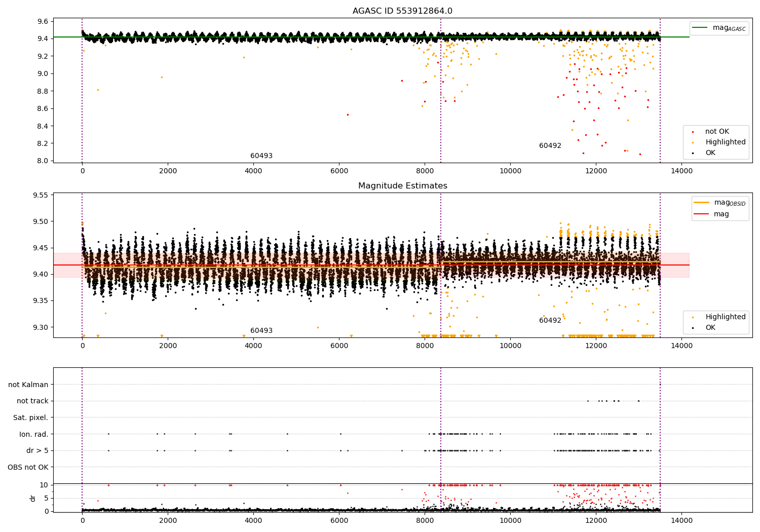The height and width of the screenshot is (532, 760).
Task: Click the 14000 x-tick under the top plot
Action: click(681, 171)
